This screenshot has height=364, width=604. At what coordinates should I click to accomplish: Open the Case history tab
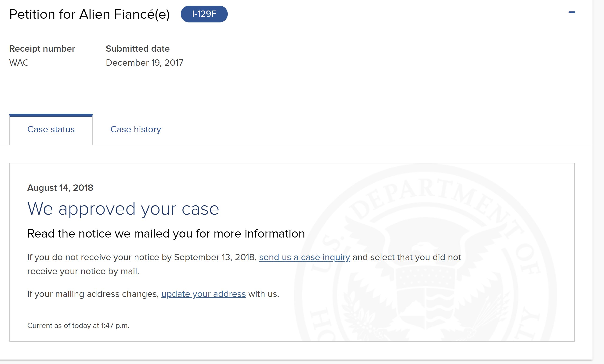click(x=136, y=129)
